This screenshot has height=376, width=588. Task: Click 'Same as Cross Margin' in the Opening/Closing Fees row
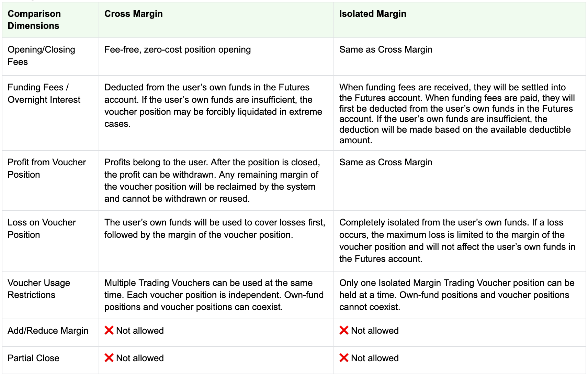coord(386,49)
